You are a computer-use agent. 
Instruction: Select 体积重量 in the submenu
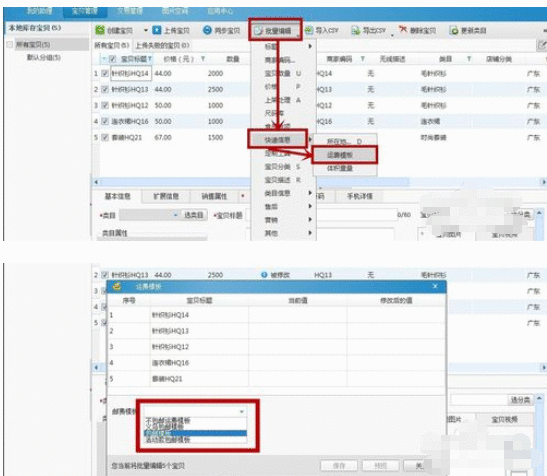tap(340, 168)
